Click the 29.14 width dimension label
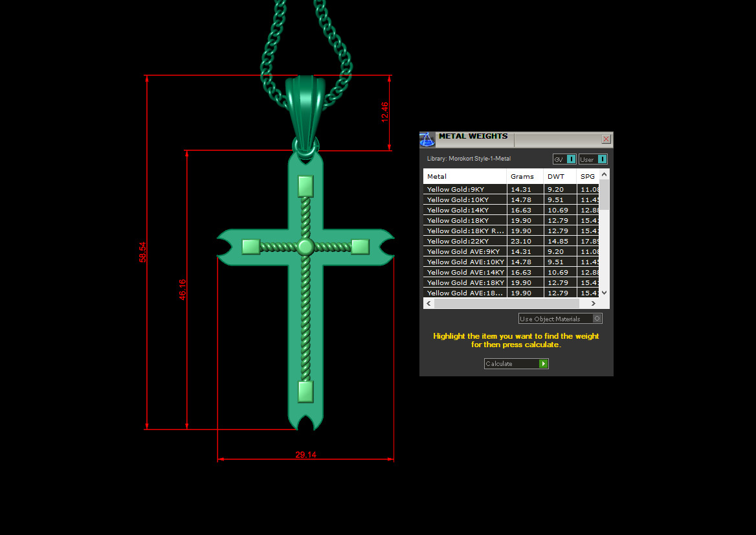756x535 pixels. (x=306, y=455)
